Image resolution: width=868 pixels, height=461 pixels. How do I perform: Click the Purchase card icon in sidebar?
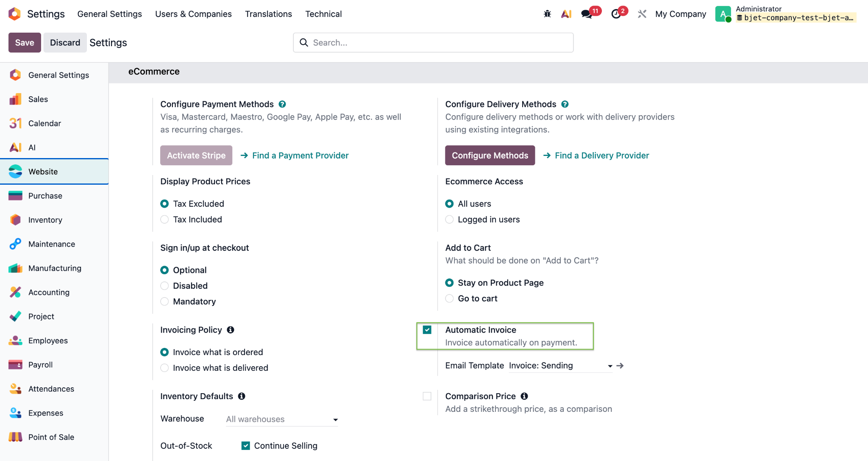(x=15, y=196)
